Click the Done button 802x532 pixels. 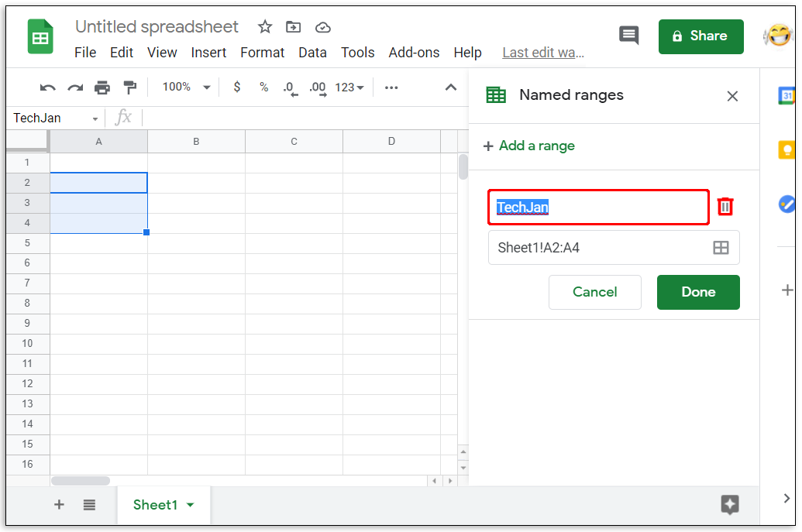(698, 292)
